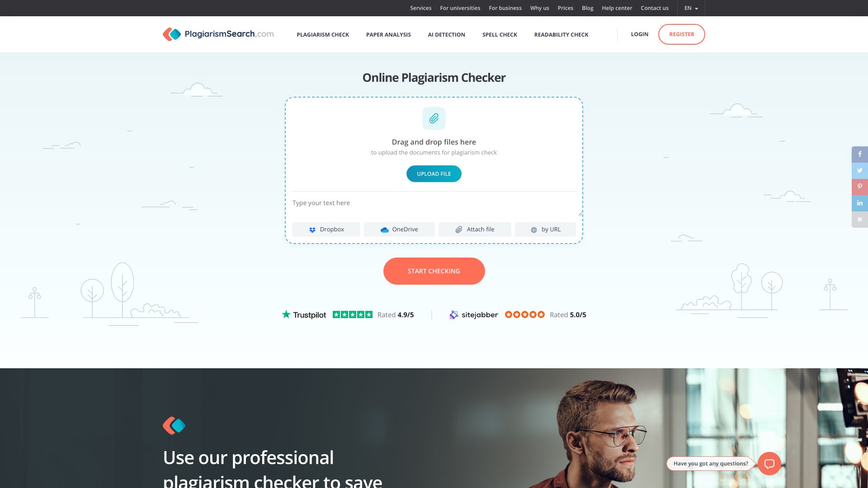Expand the social share sidebar arrow
Screen dimensions: 868x488
coord(859,219)
